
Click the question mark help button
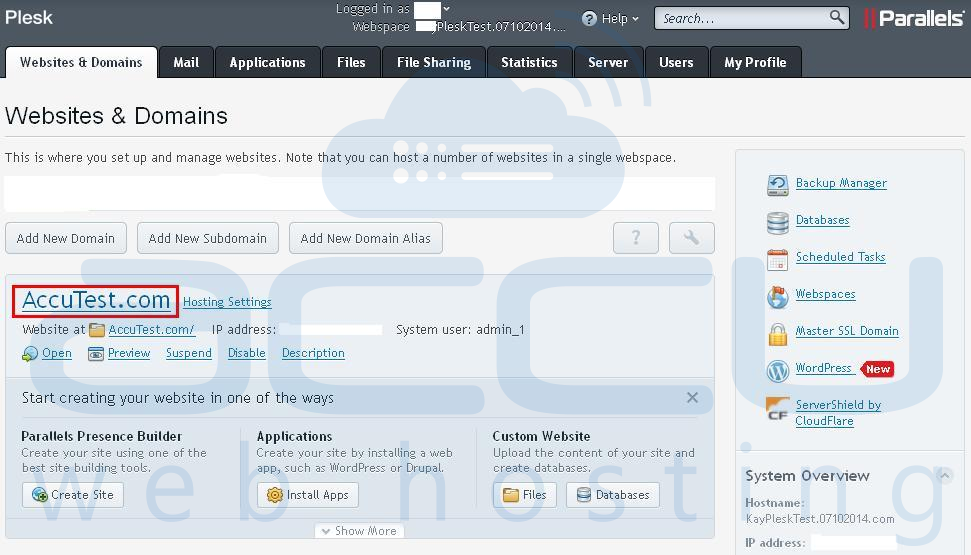(x=635, y=238)
